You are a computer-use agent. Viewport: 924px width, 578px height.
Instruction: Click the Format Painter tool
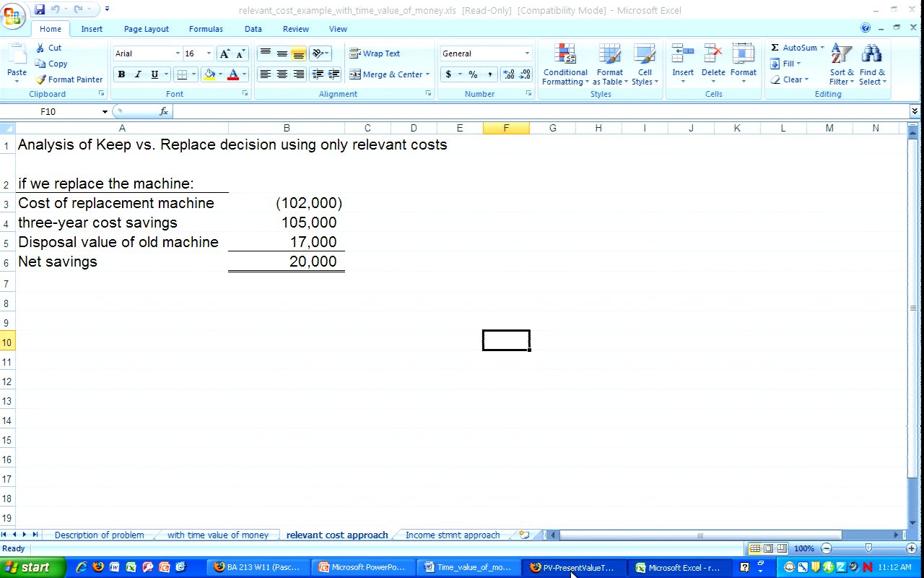coord(69,79)
